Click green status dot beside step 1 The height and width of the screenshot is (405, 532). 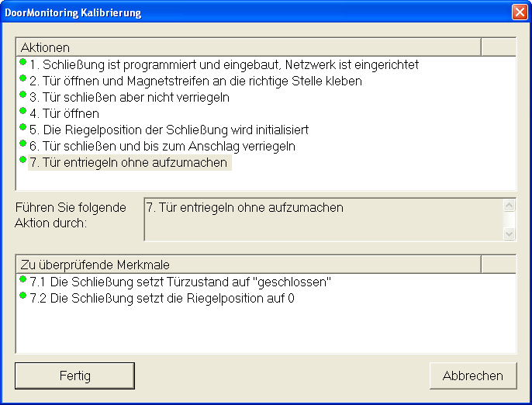point(22,61)
